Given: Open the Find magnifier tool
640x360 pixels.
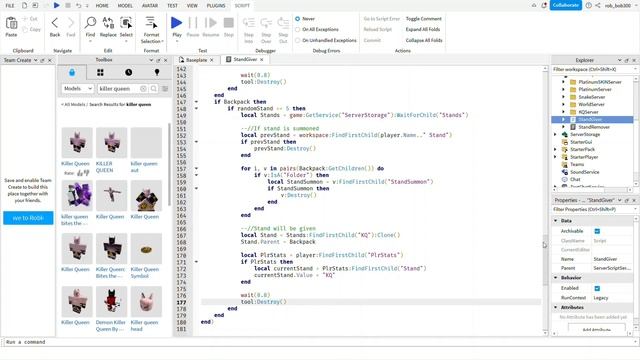Looking at the screenshot, I should 90,23.
